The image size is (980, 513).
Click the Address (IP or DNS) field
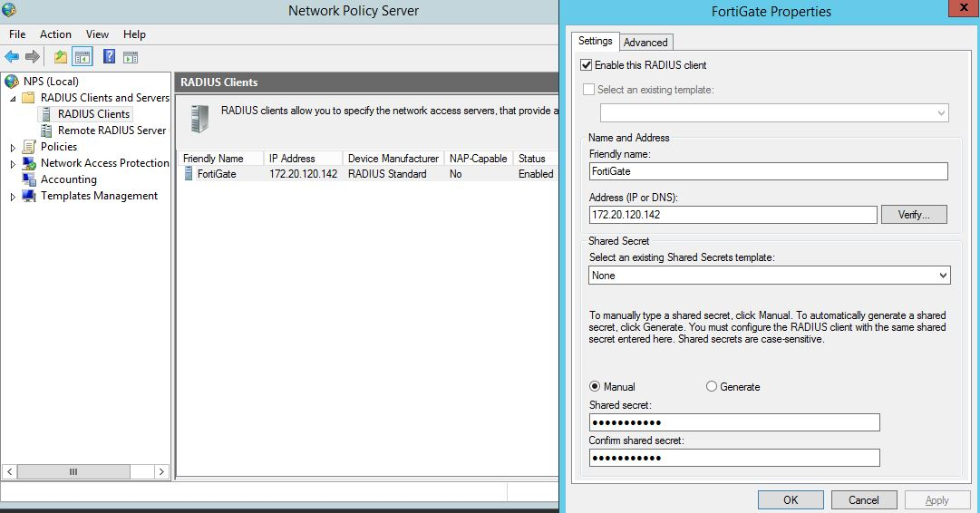pos(733,214)
